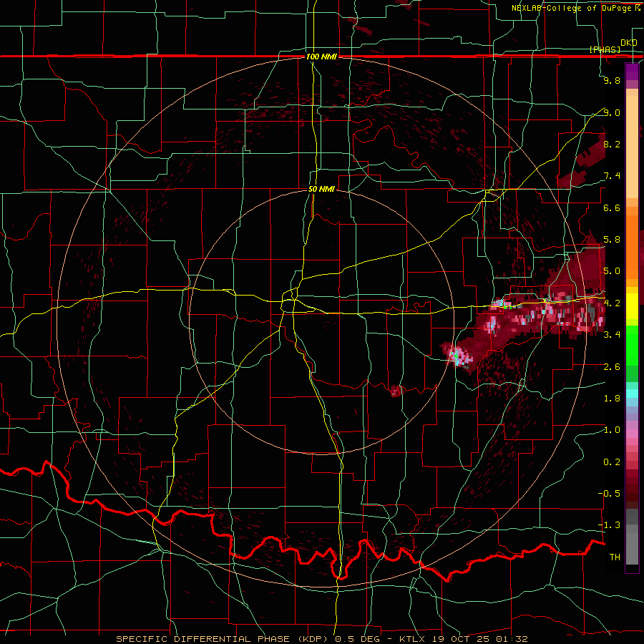Click the -0.5 value on the color scale
Viewport: 644px width, 644px height.
tap(609, 494)
